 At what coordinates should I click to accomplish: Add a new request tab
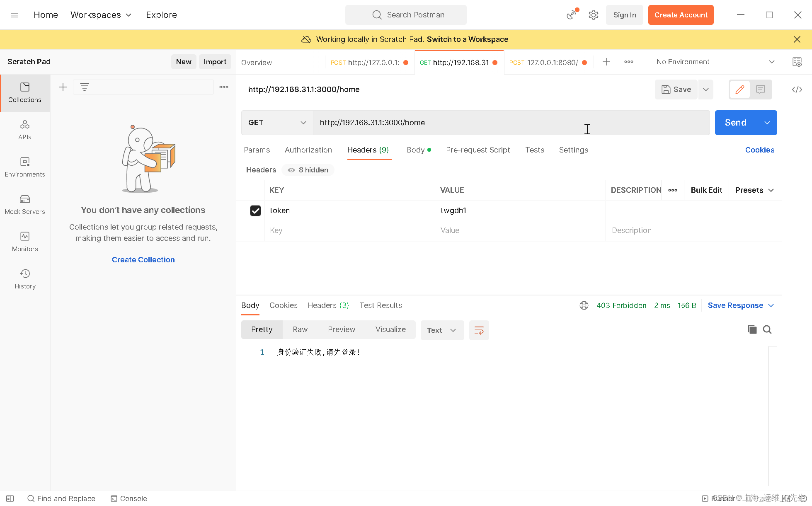tap(606, 62)
